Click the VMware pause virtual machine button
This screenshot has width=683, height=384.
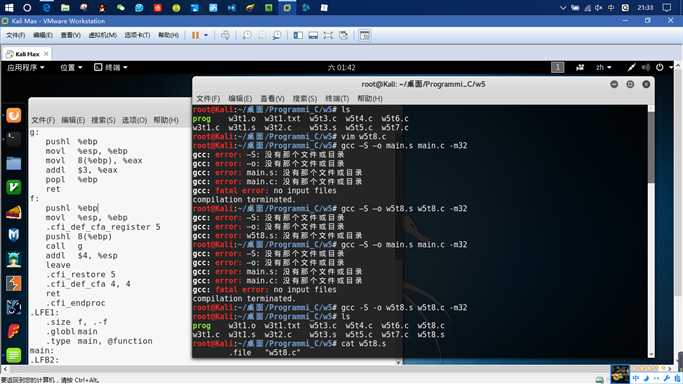tap(195, 35)
